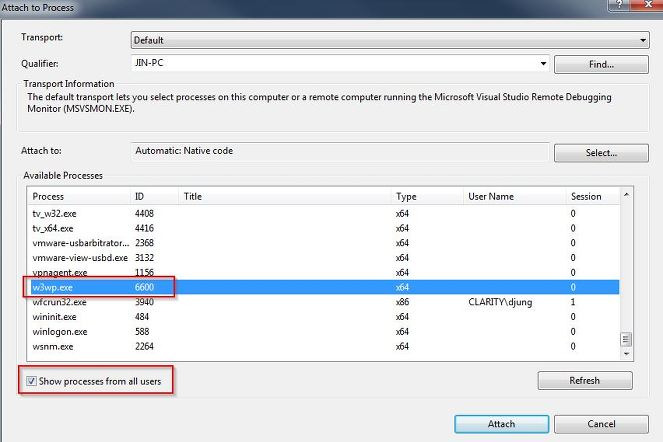663x442 pixels.
Task: Click the scroll down arrow of process list
Action: click(626, 354)
